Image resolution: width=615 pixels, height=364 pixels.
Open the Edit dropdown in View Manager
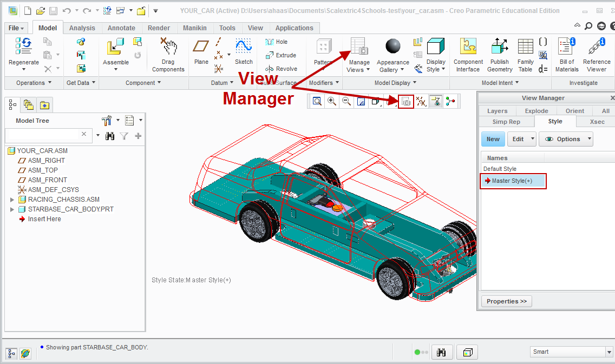(522, 139)
